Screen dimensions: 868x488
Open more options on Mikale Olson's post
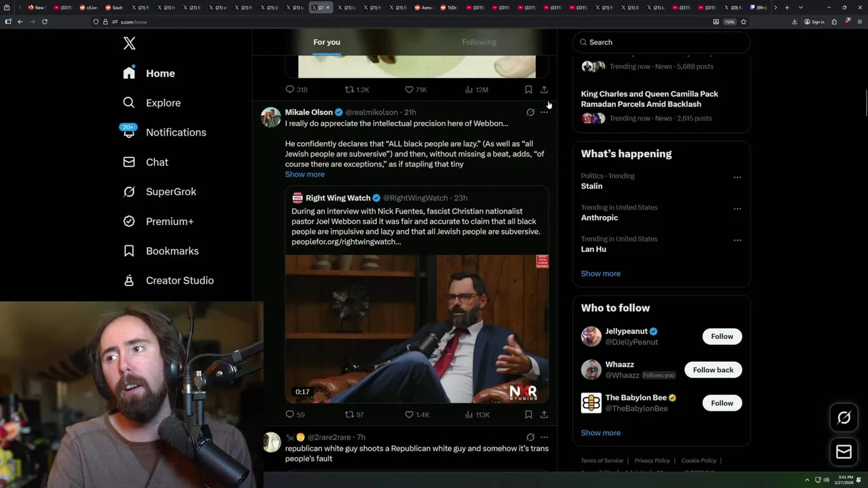point(544,113)
